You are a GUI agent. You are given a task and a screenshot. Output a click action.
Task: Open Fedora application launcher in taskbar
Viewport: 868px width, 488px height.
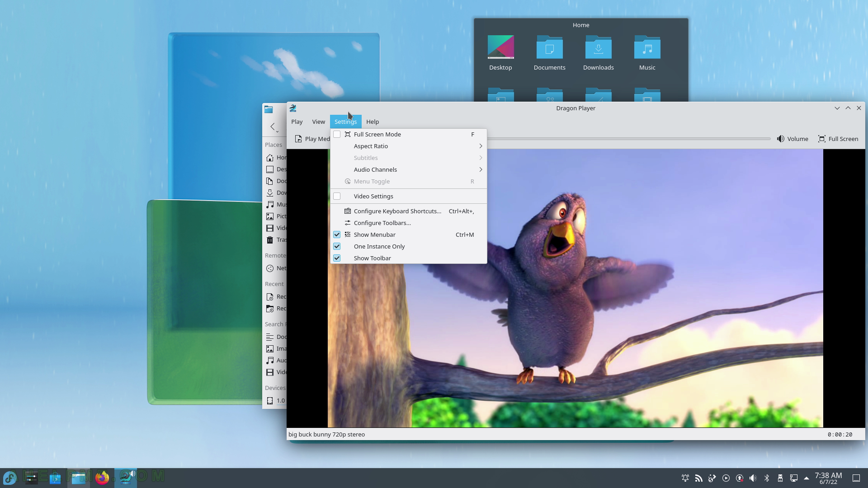coord(10,478)
